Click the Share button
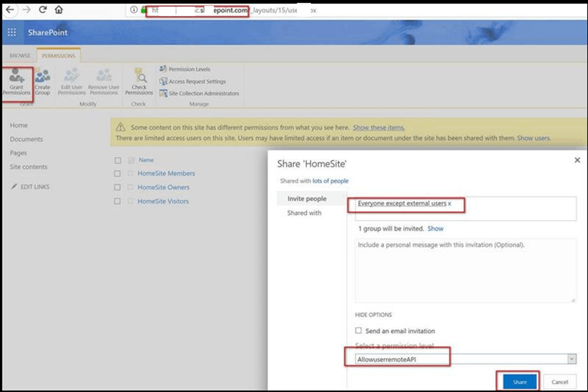Viewport: 588px width, 392px height. tap(520, 382)
